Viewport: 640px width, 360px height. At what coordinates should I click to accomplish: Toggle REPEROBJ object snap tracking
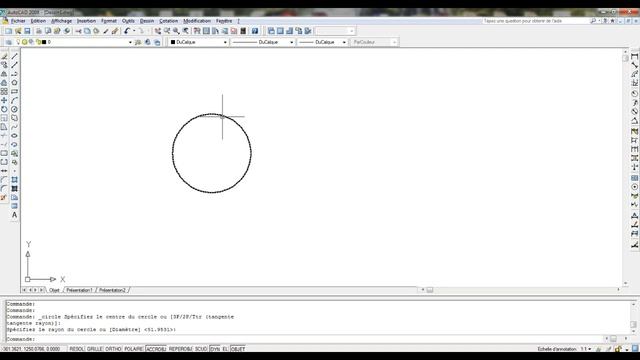180,349
